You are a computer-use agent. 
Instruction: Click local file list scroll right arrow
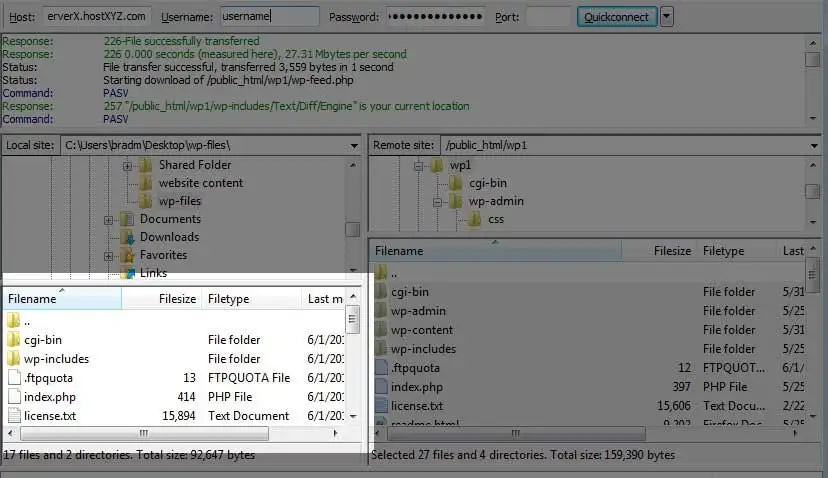335,434
